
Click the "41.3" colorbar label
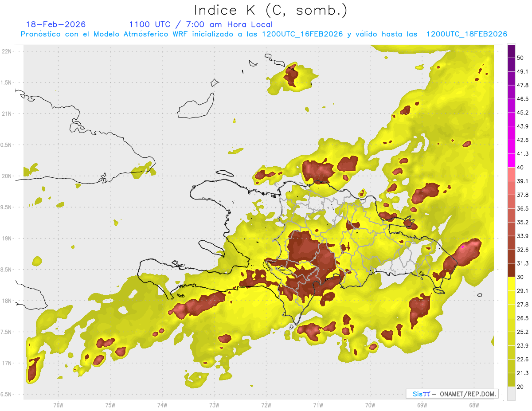[523, 154]
